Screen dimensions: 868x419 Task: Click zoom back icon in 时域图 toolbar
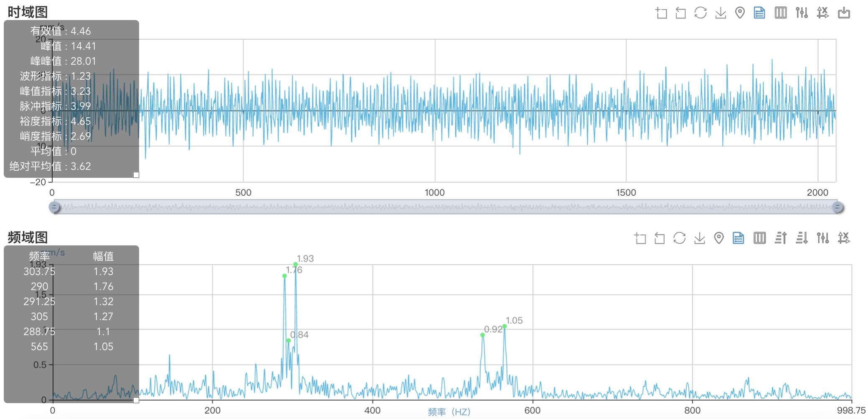click(x=680, y=13)
